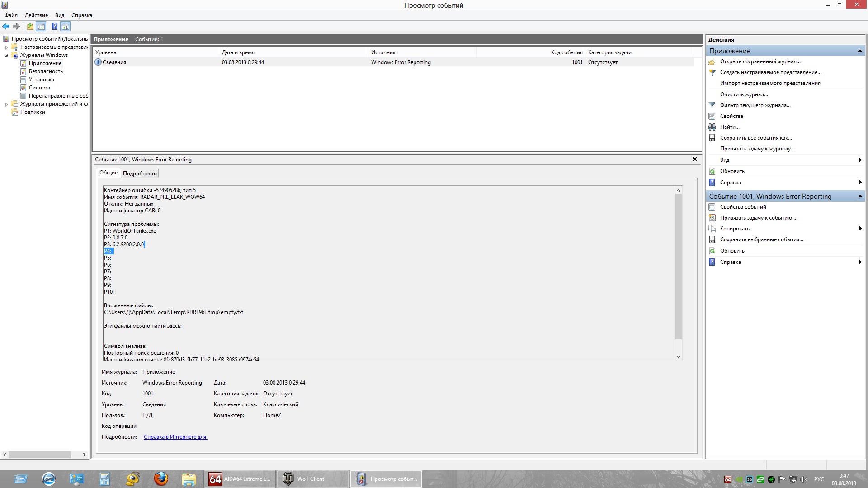Open the Action menu

coord(36,15)
